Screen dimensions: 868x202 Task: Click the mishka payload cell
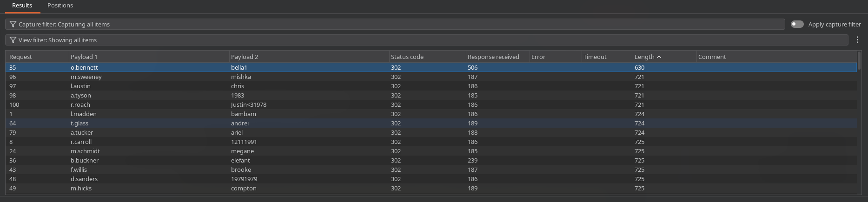pos(309,77)
